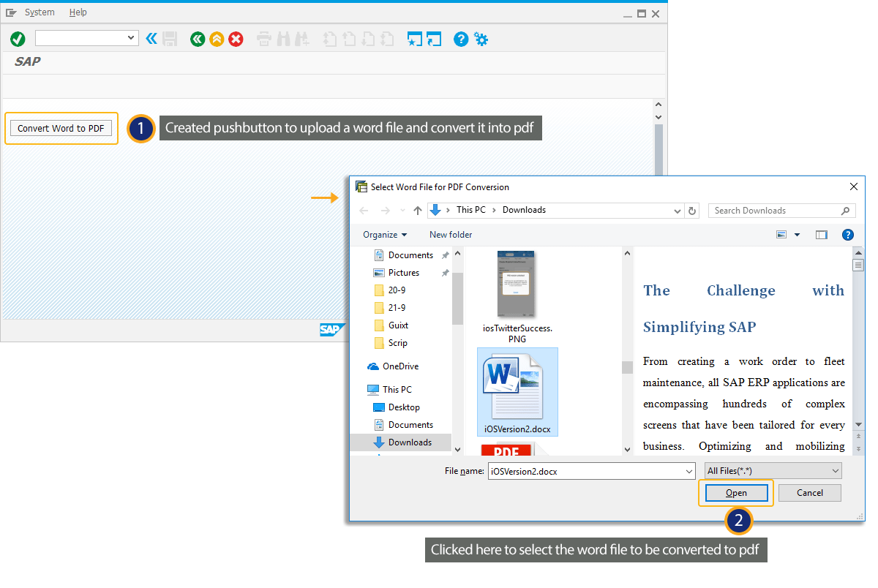Click the navigation pane scroll down arrow
Screen dimensions: 878x588
click(x=458, y=449)
